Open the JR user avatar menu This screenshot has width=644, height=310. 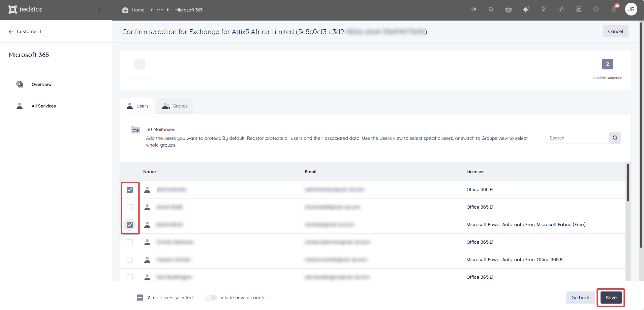[x=631, y=9]
